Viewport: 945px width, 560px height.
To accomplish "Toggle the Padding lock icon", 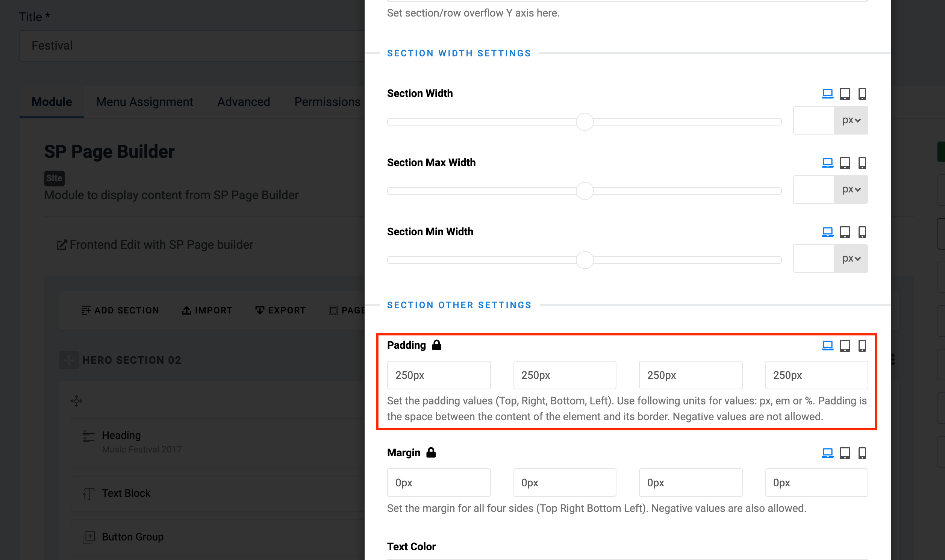I will click(437, 345).
